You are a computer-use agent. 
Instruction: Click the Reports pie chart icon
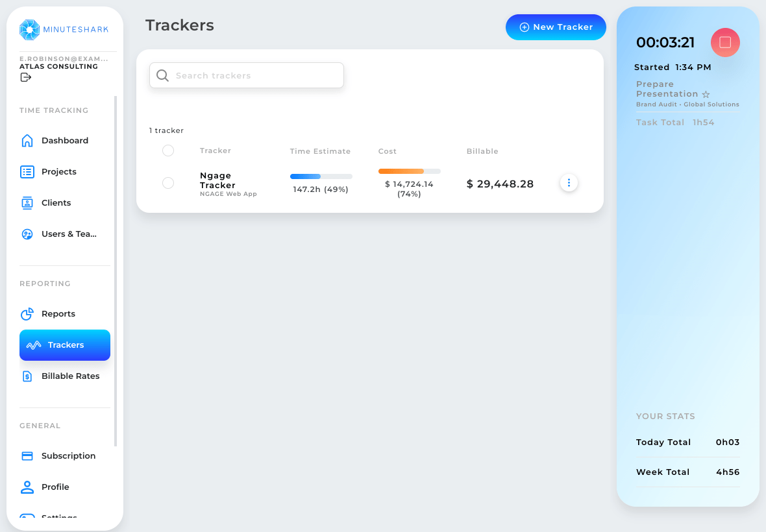(x=27, y=313)
